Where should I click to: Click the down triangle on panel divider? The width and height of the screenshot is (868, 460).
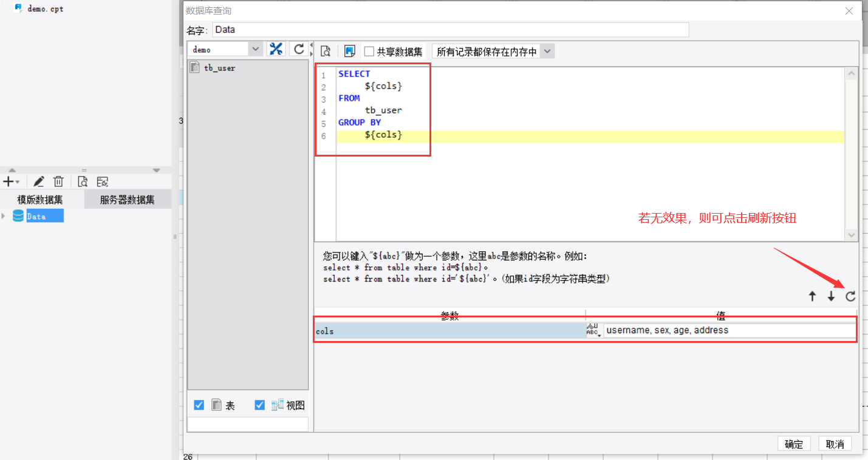tap(156, 171)
